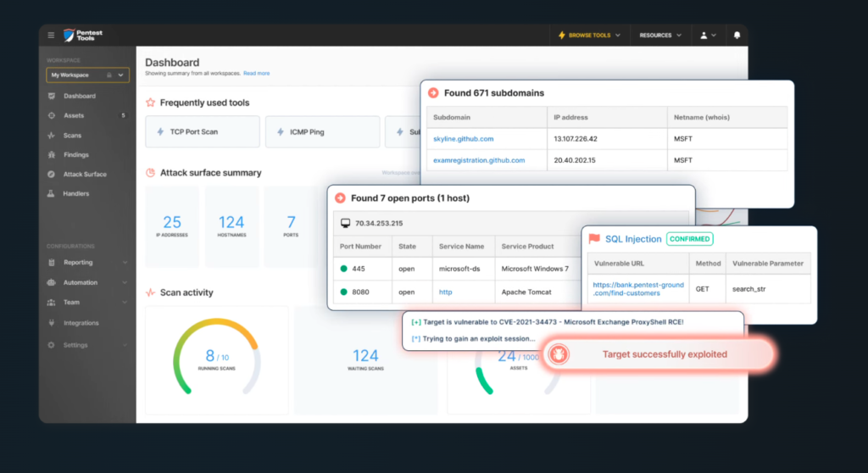Click the 124 waiting scans card
868x473 pixels.
tap(365, 360)
